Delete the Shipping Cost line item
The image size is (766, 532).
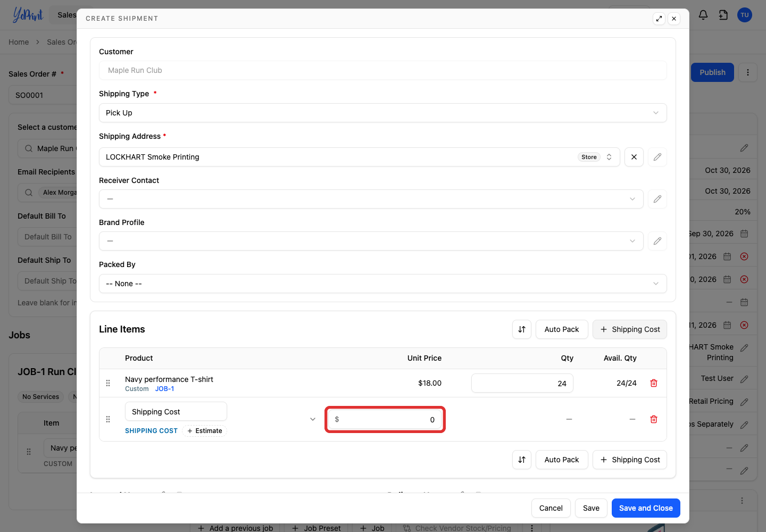point(654,419)
